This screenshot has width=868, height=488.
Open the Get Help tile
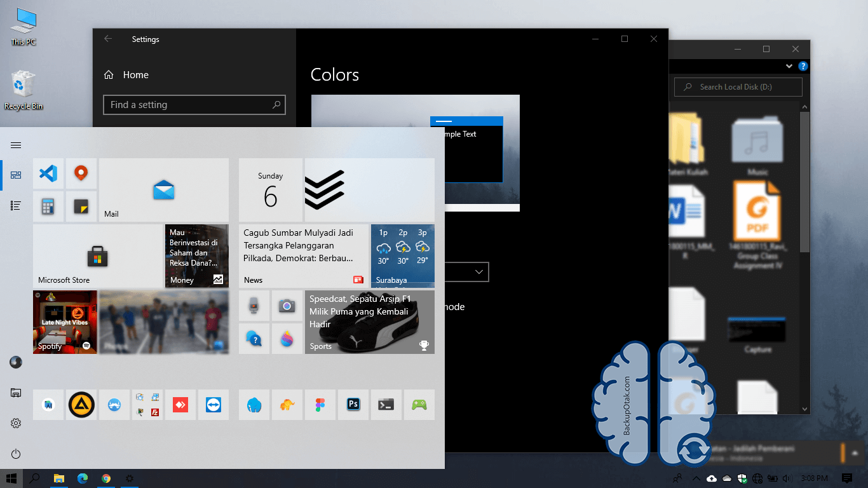[x=254, y=339]
